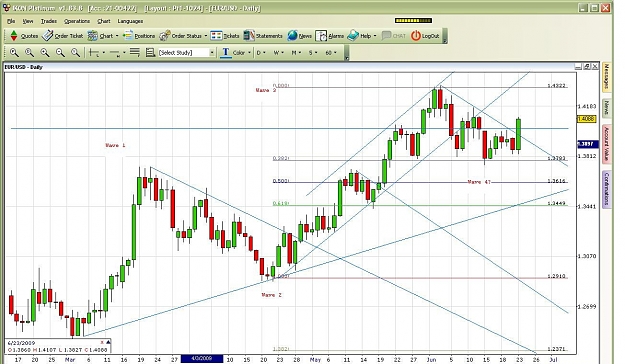Restore the inner EUR USD chart window
The height and width of the screenshot is (364, 625).
pos(587,67)
